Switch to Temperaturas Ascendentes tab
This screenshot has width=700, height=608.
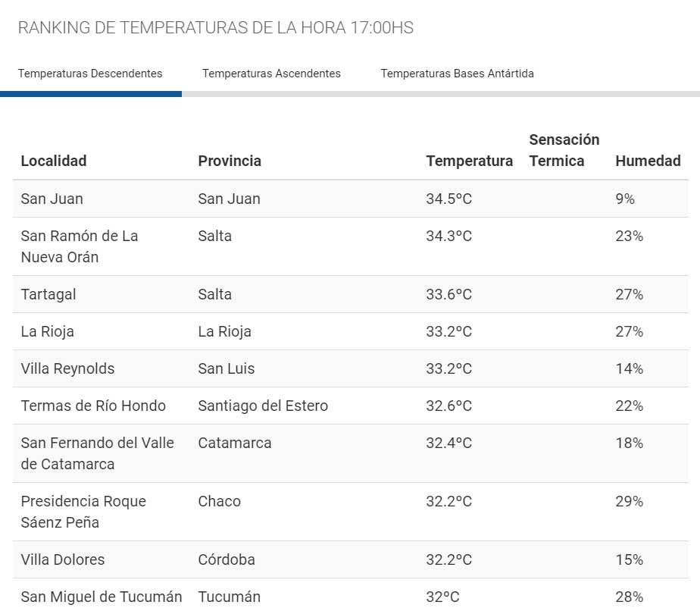click(x=271, y=74)
